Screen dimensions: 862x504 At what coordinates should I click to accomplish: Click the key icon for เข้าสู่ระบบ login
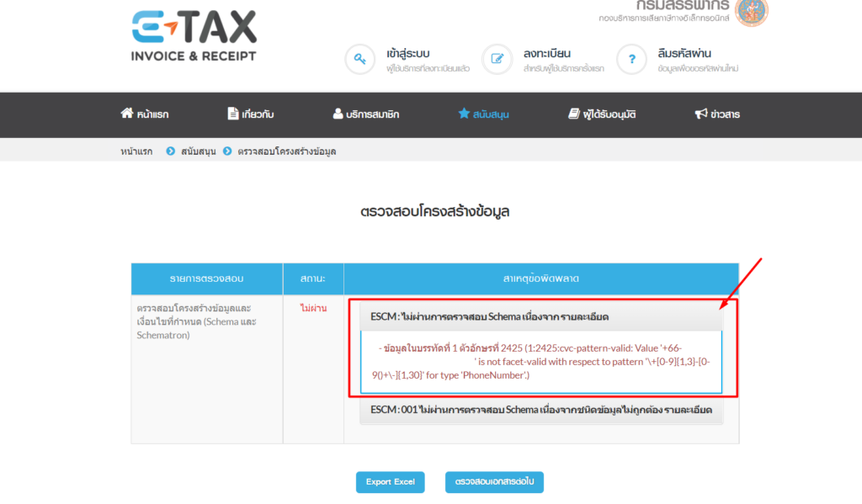pos(361,59)
